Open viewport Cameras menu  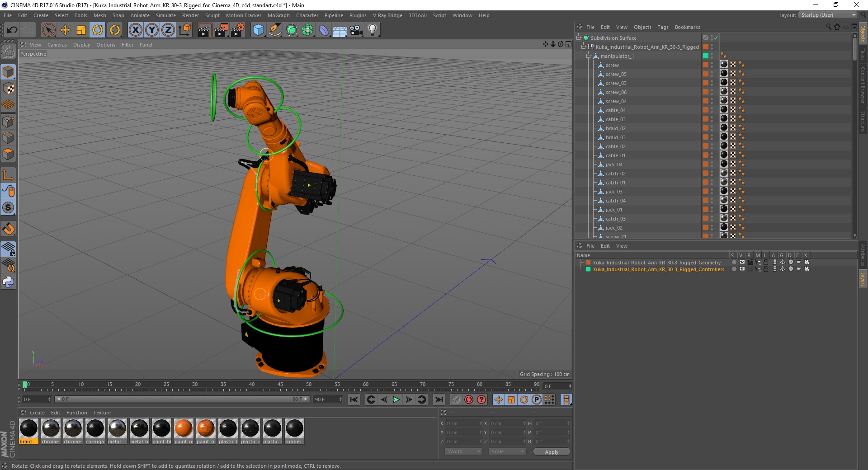tap(57, 45)
